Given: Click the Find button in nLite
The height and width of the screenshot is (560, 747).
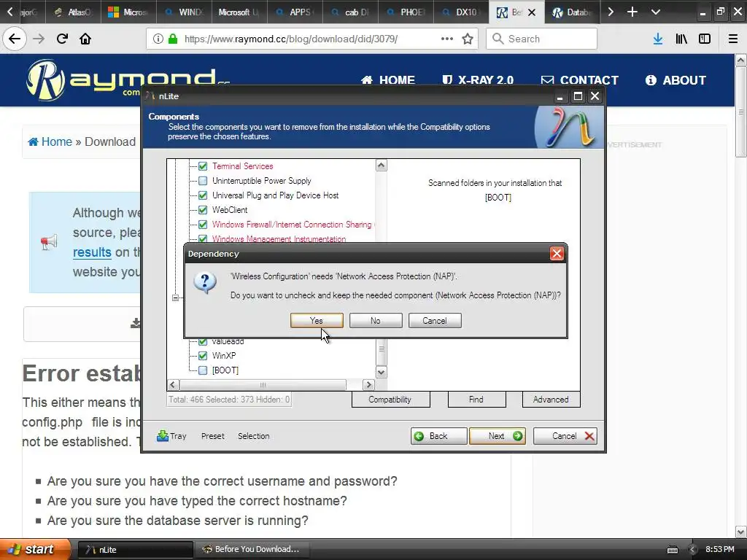Looking at the screenshot, I should pyautogui.click(x=476, y=400).
